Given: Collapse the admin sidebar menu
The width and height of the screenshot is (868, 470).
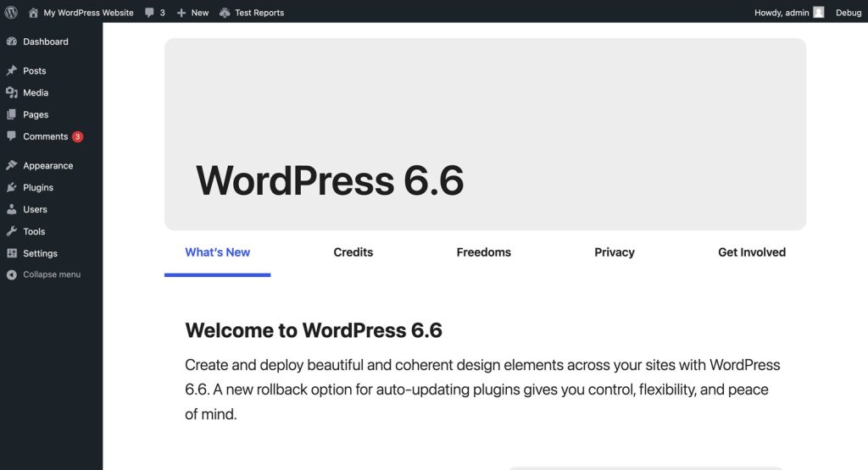Looking at the screenshot, I should (x=52, y=275).
